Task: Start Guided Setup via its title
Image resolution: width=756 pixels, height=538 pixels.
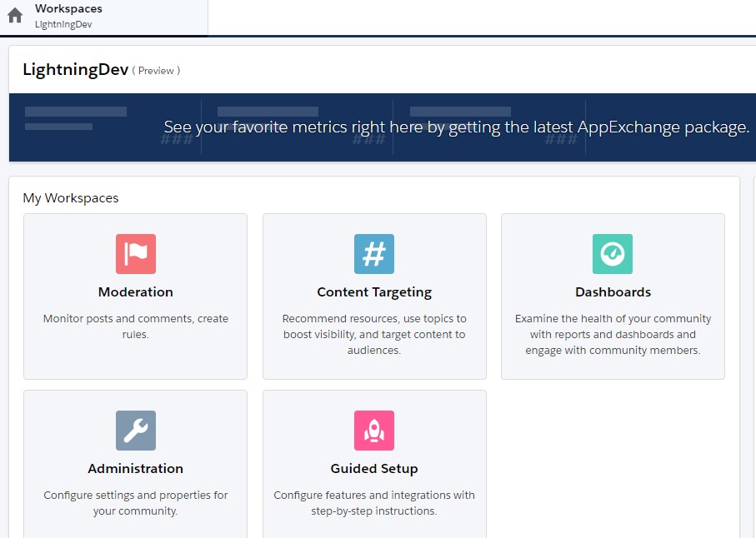Action: (x=374, y=469)
